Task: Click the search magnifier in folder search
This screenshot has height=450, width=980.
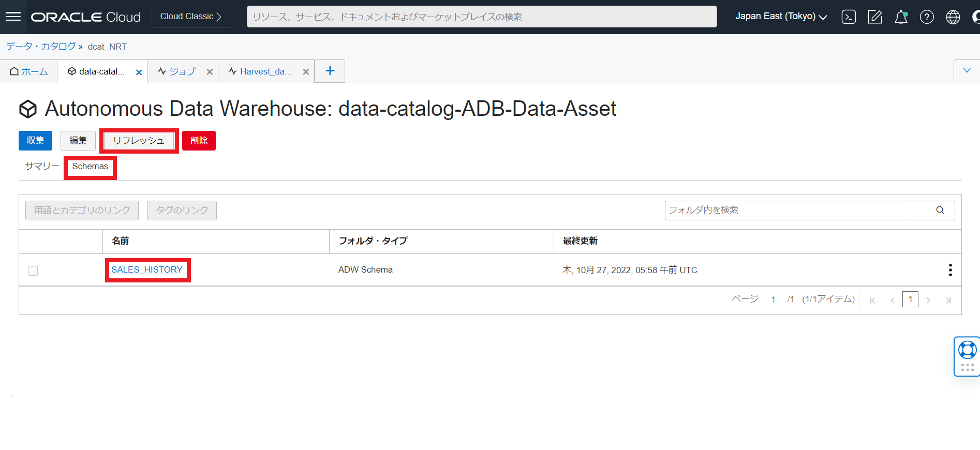Action: (940, 210)
